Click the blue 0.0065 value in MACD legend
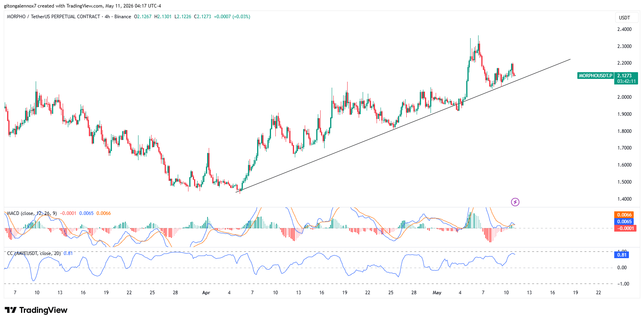 [x=87, y=213]
